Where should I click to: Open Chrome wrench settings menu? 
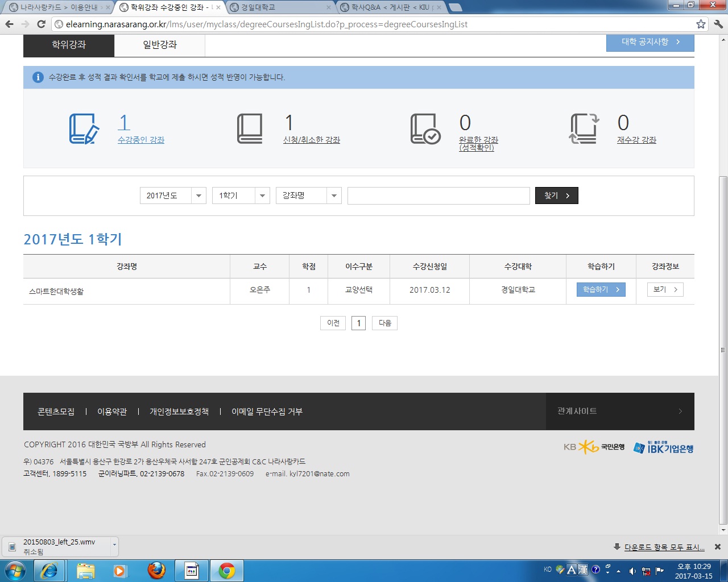[x=718, y=24]
